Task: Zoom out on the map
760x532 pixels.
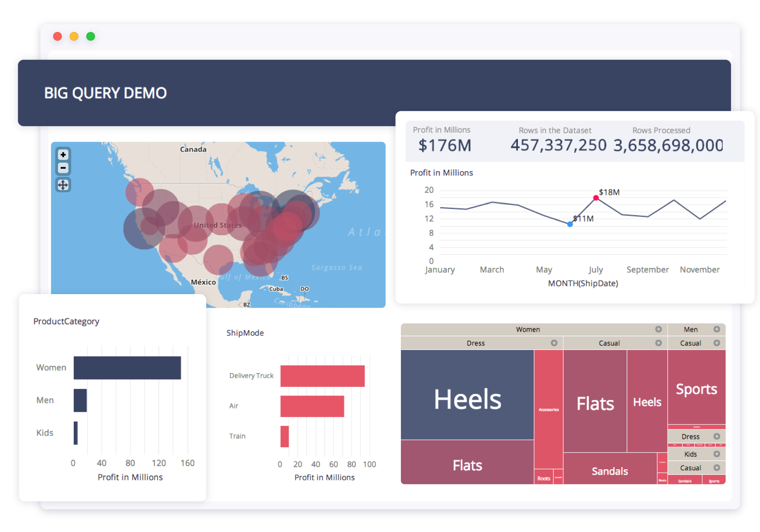Action: tap(63, 168)
